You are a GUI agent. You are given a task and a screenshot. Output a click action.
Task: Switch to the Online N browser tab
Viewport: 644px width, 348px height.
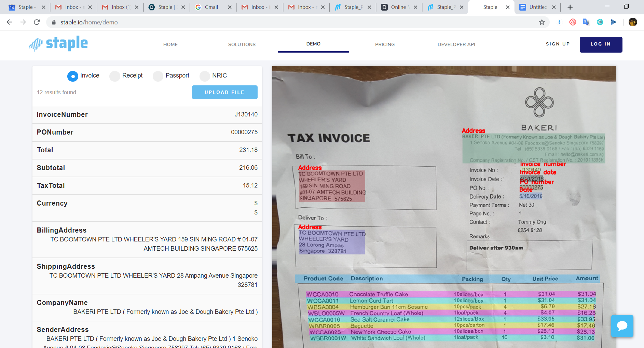click(x=399, y=7)
